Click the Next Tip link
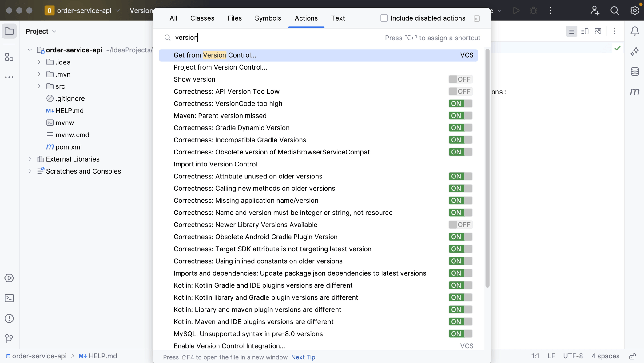The image size is (644, 363). [303, 357]
